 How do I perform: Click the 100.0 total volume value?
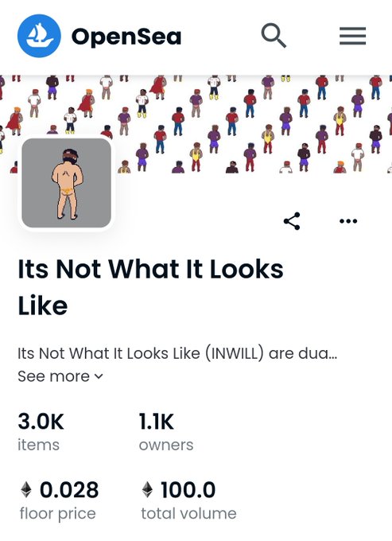click(188, 489)
